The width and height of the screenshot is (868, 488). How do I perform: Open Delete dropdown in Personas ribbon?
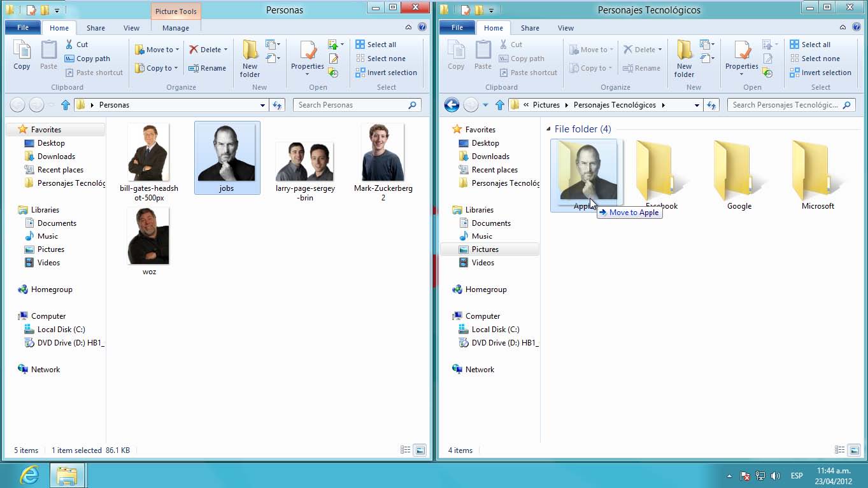225,50
